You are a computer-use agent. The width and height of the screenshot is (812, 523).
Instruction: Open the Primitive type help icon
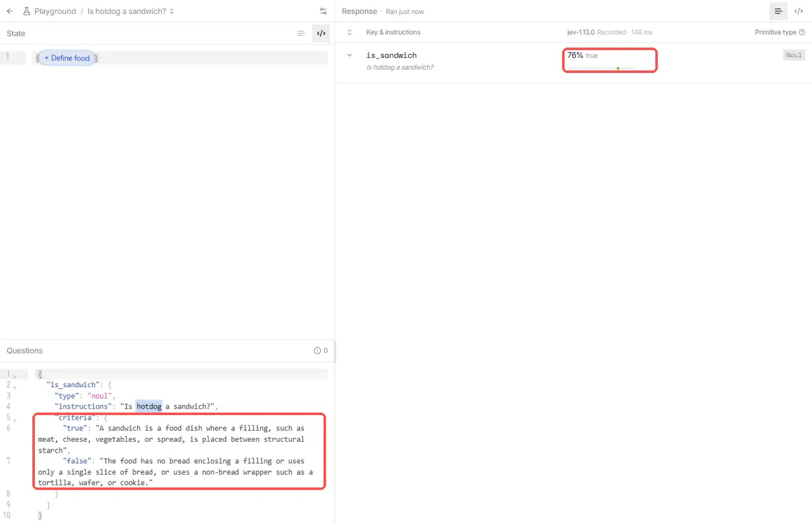[x=802, y=32]
